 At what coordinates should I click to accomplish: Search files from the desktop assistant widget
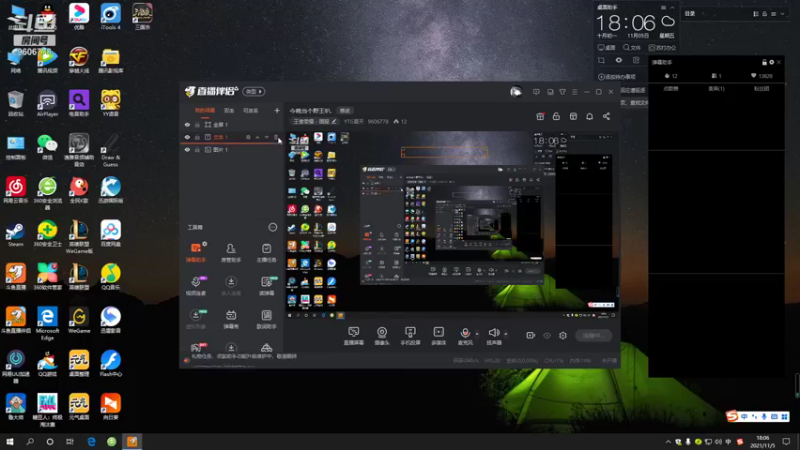coord(632,47)
